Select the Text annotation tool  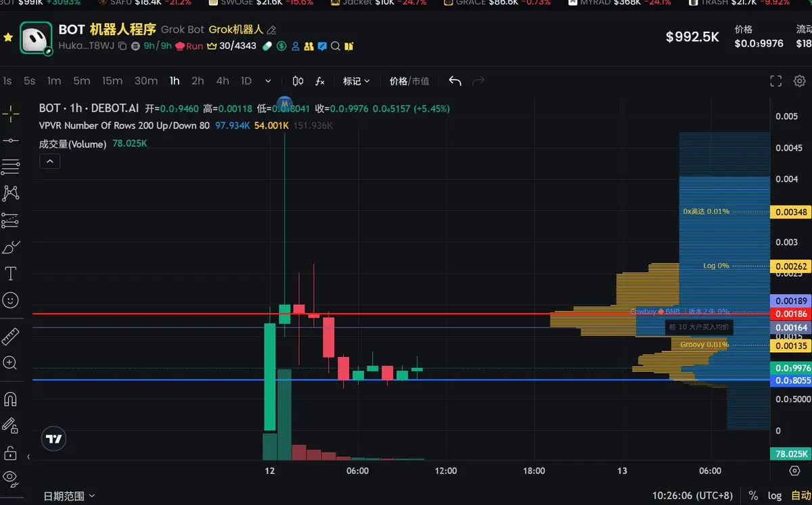tap(10, 274)
